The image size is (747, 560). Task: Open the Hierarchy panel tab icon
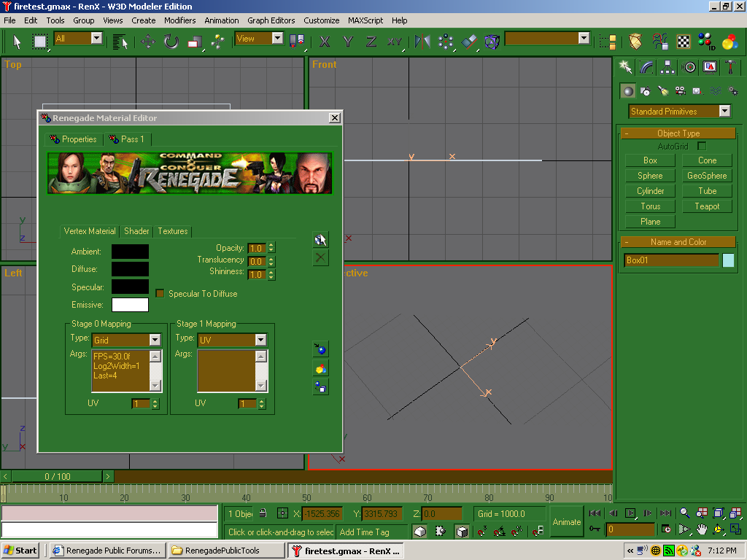[667, 67]
